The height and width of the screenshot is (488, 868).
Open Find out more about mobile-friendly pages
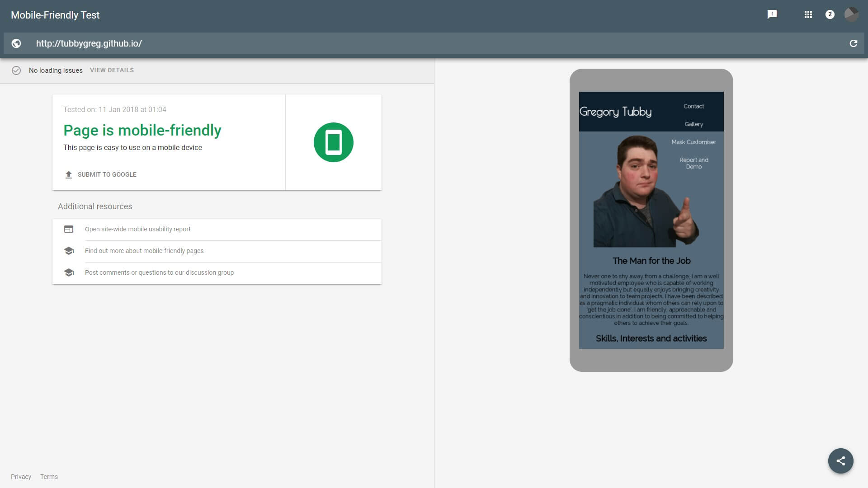click(144, 251)
